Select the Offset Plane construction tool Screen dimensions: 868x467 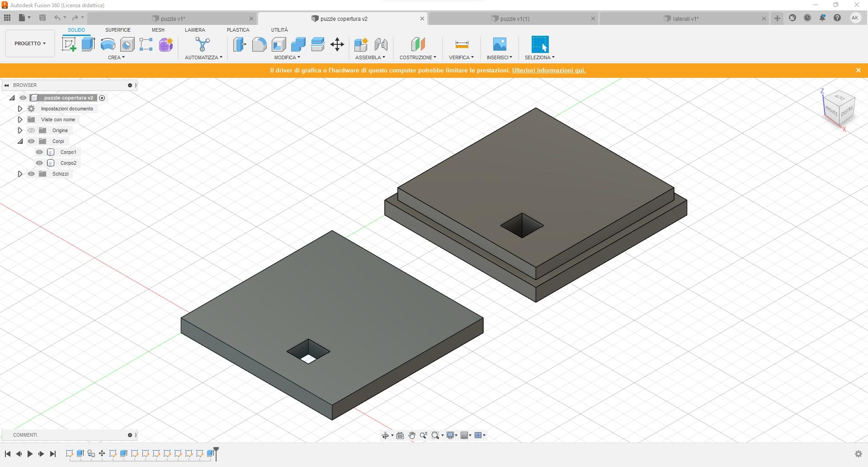pyautogui.click(x=418, y=44)
